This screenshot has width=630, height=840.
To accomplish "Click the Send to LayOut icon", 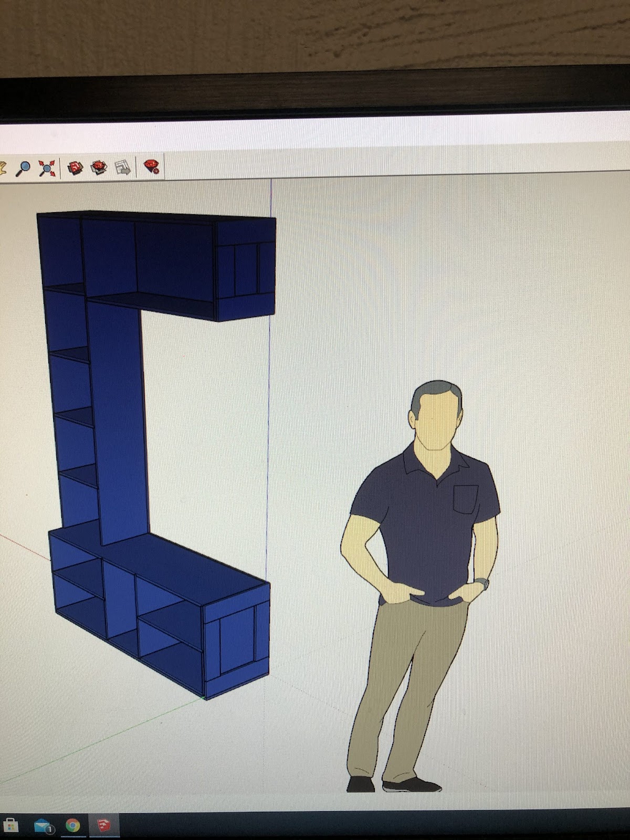I will (x=123, y=168).
